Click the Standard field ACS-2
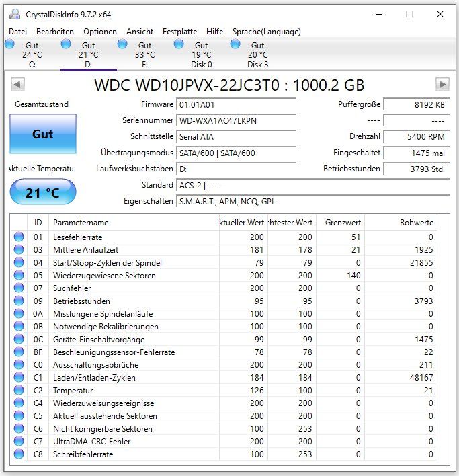This screenshot has width=459, height=476. 312,186
